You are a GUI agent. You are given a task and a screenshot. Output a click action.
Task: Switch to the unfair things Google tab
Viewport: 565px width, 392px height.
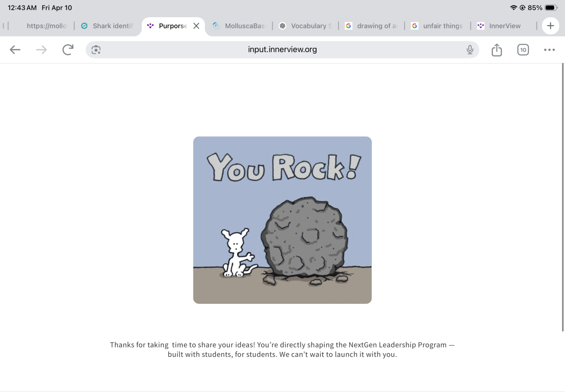[438, 26]
